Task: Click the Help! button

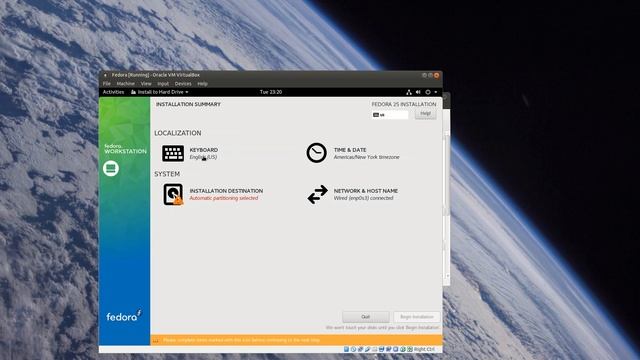Action: [x=425, y=114]
